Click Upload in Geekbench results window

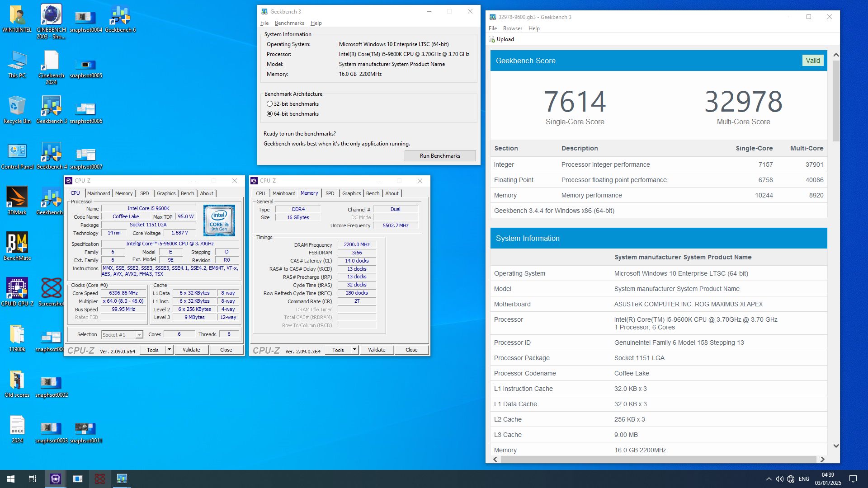tap(501, 39)
